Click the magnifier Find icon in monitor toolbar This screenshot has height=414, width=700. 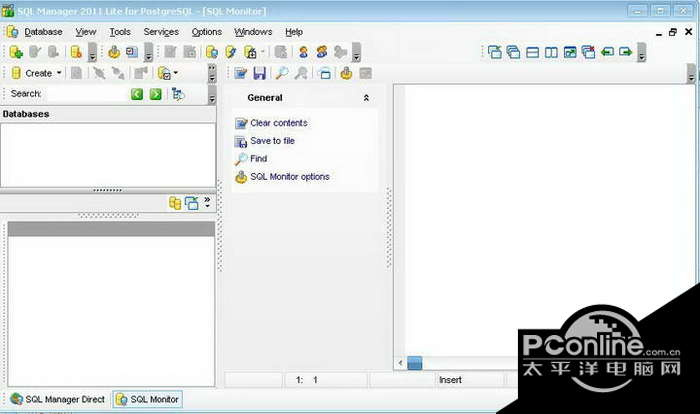281,73
